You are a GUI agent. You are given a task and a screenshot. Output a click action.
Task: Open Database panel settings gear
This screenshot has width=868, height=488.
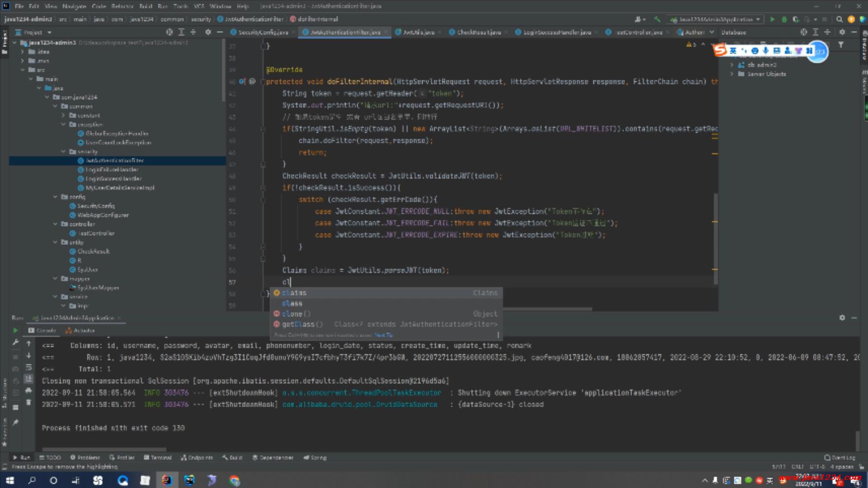842,32
